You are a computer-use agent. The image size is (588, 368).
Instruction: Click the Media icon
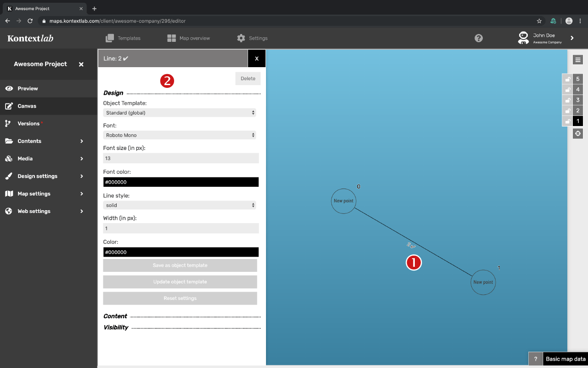(x=9, y=159)
